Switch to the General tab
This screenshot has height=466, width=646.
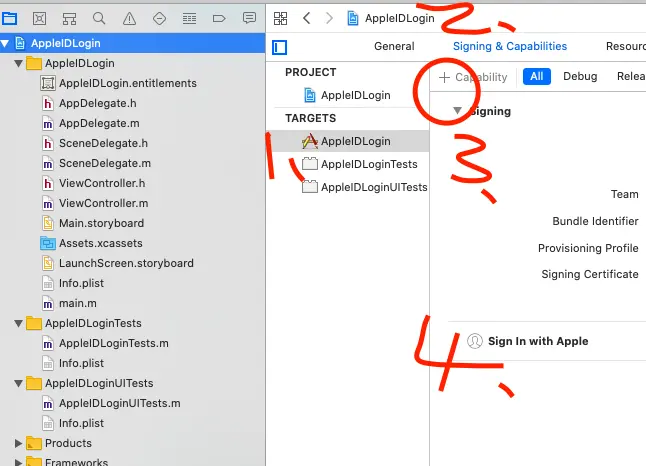(394, 46)
